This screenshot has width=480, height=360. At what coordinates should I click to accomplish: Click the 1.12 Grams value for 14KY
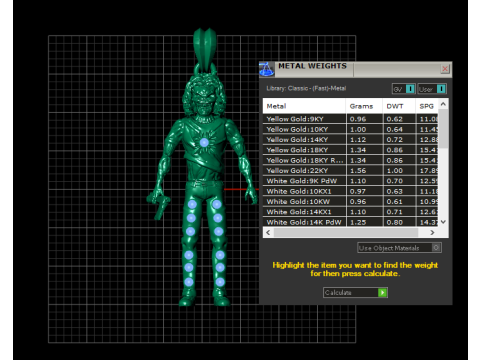pos(358,140)
